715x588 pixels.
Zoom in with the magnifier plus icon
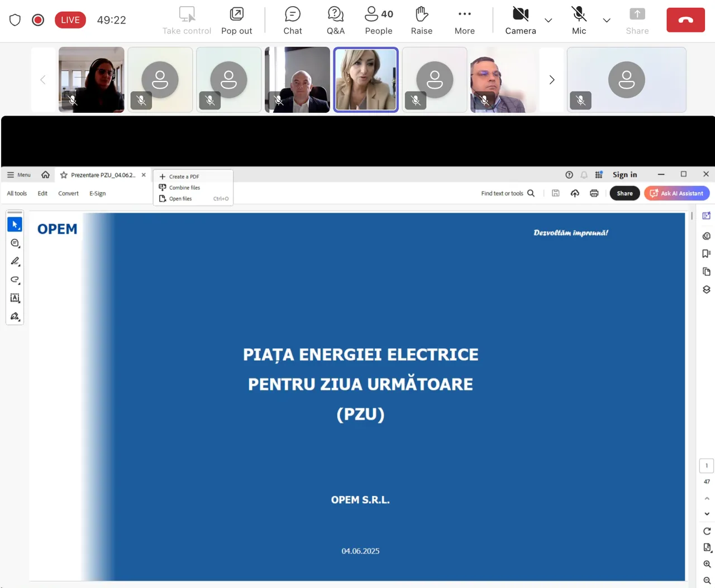pos(707,565)
